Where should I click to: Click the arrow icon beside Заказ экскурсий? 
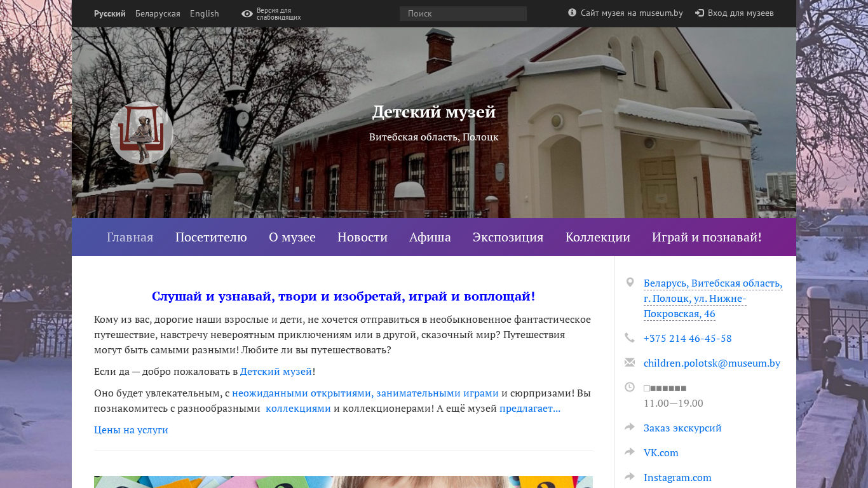click(x=630, y=428)
